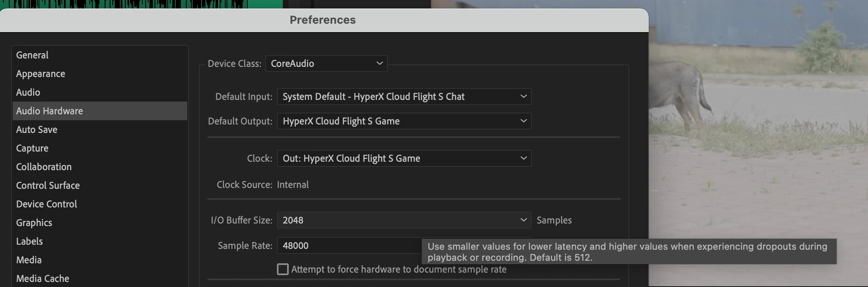Open the Default Output device dropdown
Viewport: 868px width, 287px height.
tap(404, 121)
